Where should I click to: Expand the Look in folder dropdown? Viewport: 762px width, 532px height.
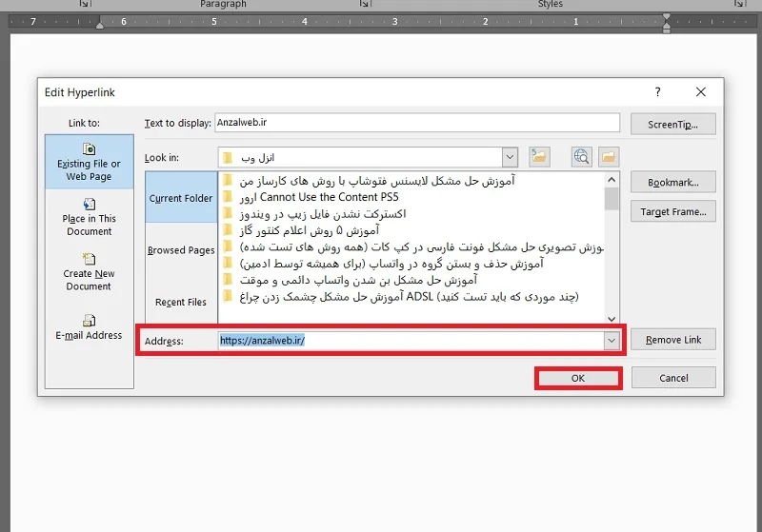510,157
